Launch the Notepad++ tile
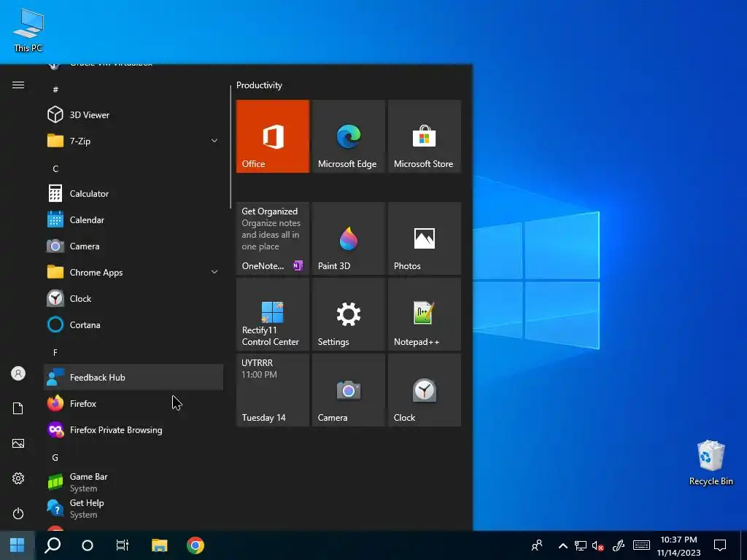The image size is (747, 560). tap(425, 314)
